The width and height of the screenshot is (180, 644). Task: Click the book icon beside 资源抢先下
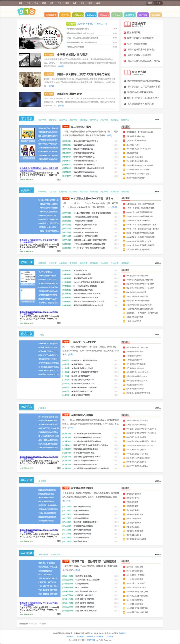(x=127, y=24)
